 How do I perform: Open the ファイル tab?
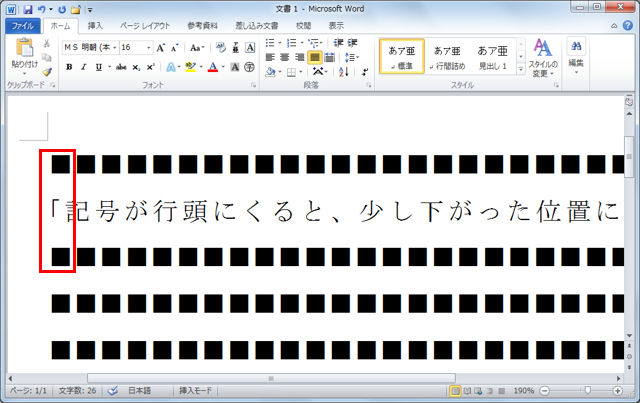[22, 26]
